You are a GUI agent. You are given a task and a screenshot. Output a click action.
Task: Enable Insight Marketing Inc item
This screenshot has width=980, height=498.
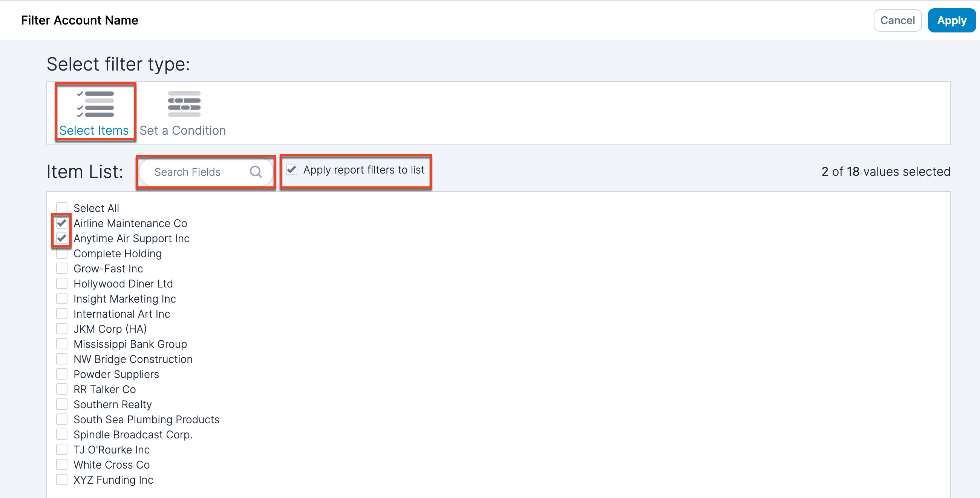tap(62, 298)
